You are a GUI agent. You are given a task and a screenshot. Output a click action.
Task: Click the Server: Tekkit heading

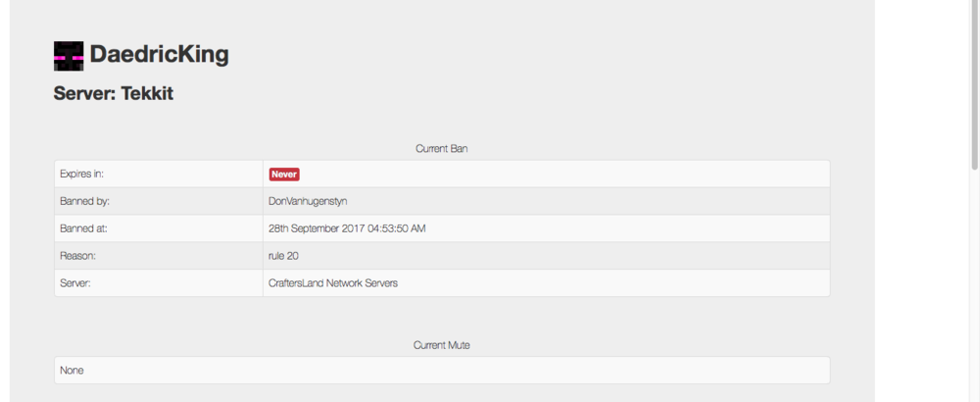(x=114, y=94)
